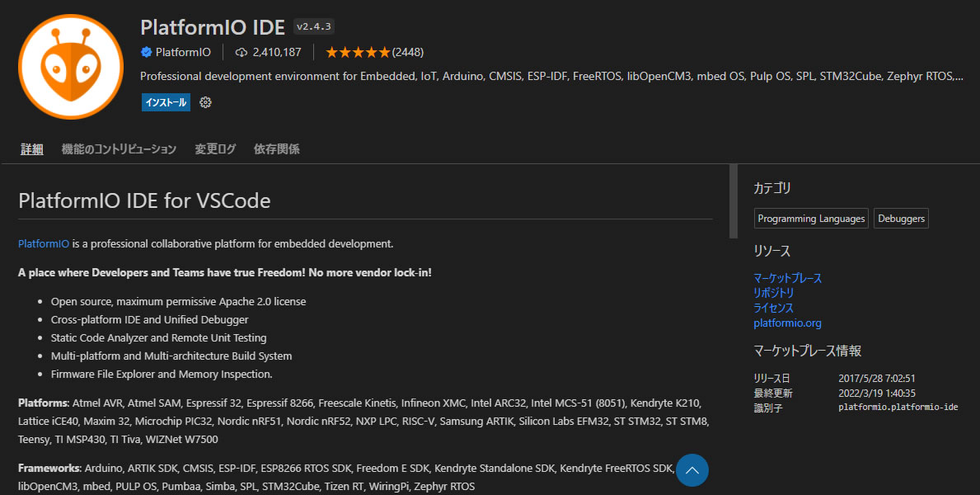Viewport: 980px width, 495px height.
Task: Open the PlatformIO publisher name link
Action: (x=183, y=52)
